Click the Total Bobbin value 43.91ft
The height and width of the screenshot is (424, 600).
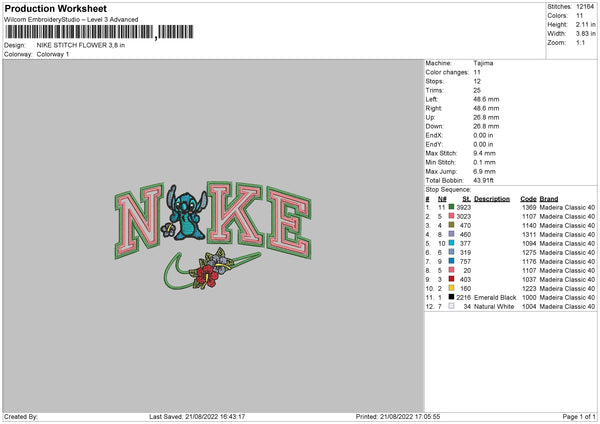[484, 180]
